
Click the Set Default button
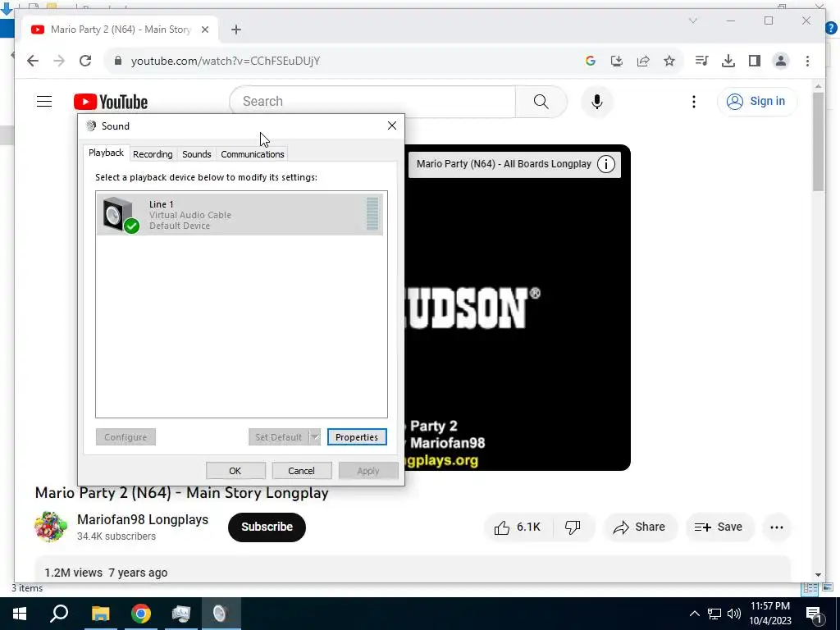click(x=279, y=437)
